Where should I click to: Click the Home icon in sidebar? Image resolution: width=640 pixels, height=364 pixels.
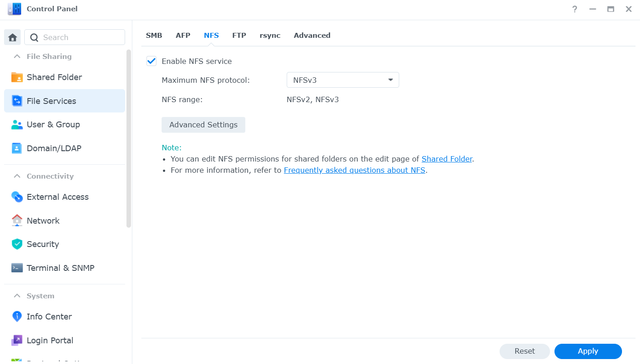pyautogui.click(x=13, y=37)
